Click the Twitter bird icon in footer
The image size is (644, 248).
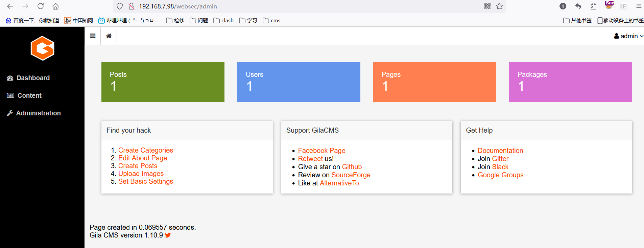[168, 235]
